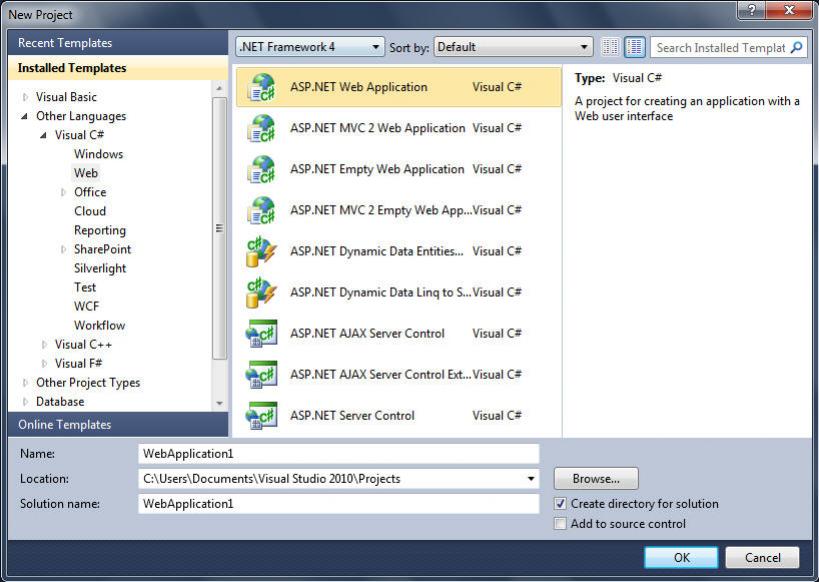The image size is (819, 582).
Task: Select the Web category in tree
Action: click(x=86, y=173)
